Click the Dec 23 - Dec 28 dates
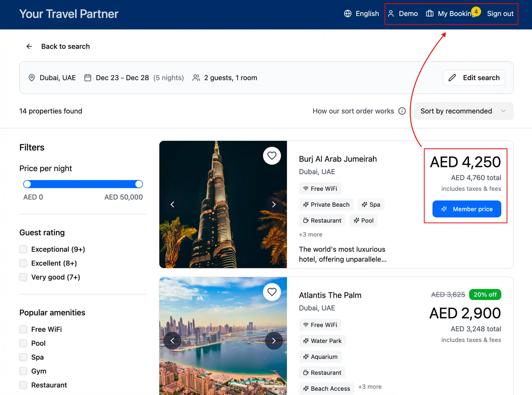 coord(122,78)
